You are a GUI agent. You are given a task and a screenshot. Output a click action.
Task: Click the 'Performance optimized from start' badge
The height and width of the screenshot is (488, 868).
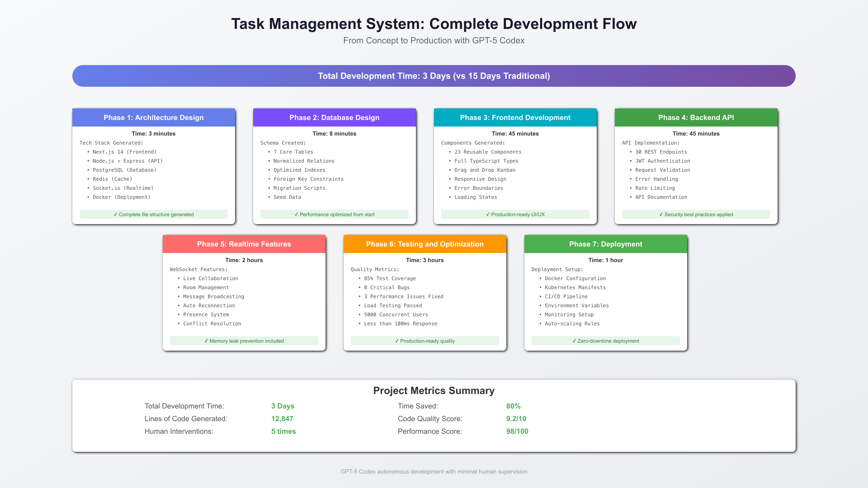335,214
